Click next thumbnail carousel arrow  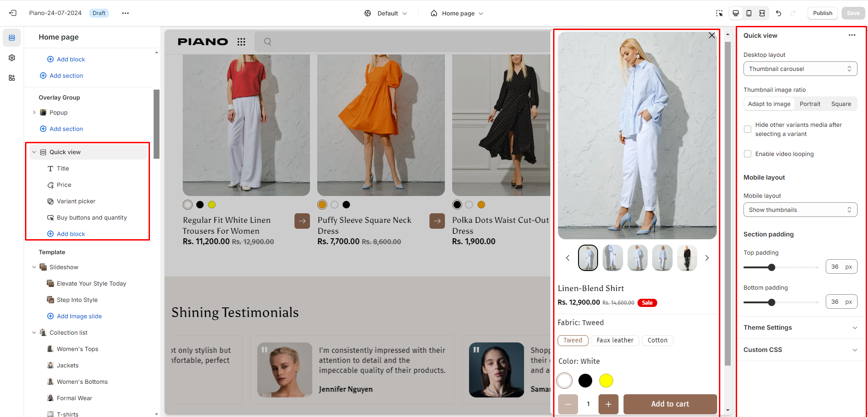pos(707,258)
